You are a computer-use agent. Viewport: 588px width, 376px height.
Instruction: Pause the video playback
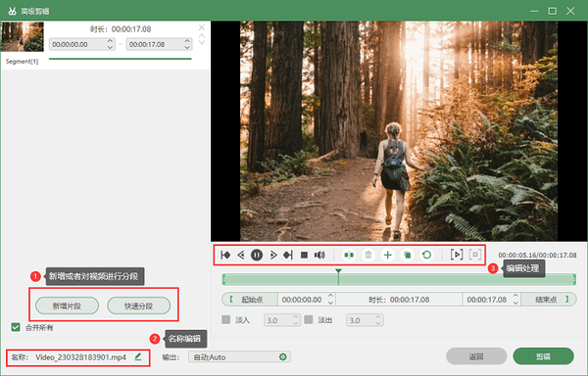(x=257, y=255)
